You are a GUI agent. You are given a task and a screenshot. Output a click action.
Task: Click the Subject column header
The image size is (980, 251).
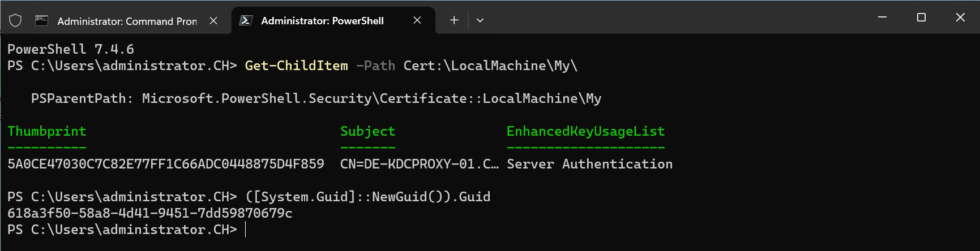click(x=367, y=131)
